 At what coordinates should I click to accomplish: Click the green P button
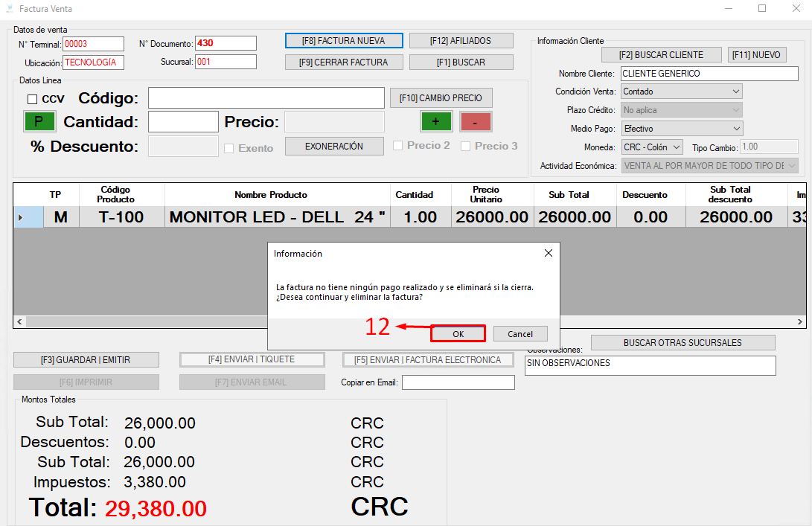click(39, 121)
